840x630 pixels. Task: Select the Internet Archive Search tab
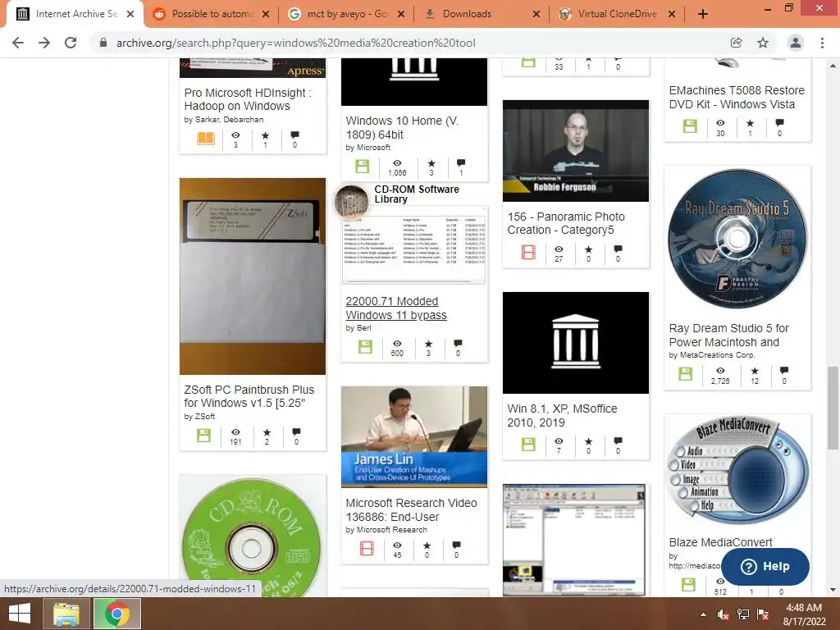tap(75, 14)
